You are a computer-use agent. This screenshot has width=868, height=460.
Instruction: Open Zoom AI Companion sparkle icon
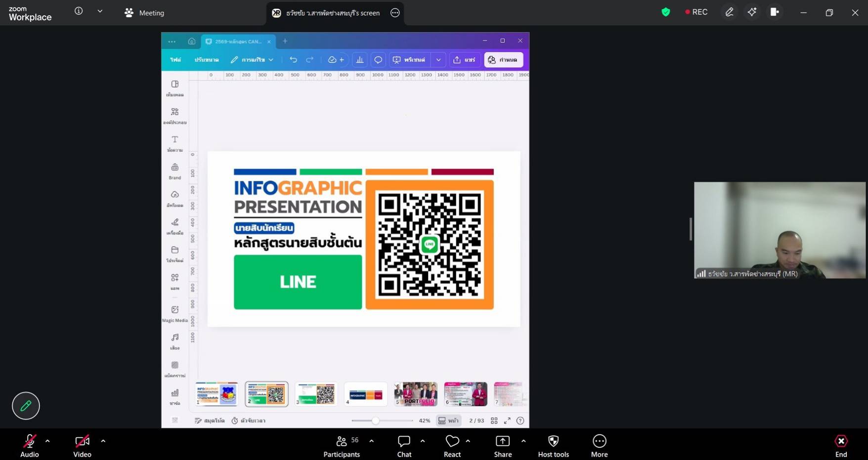pyautogui.click(x=752, y=12)
